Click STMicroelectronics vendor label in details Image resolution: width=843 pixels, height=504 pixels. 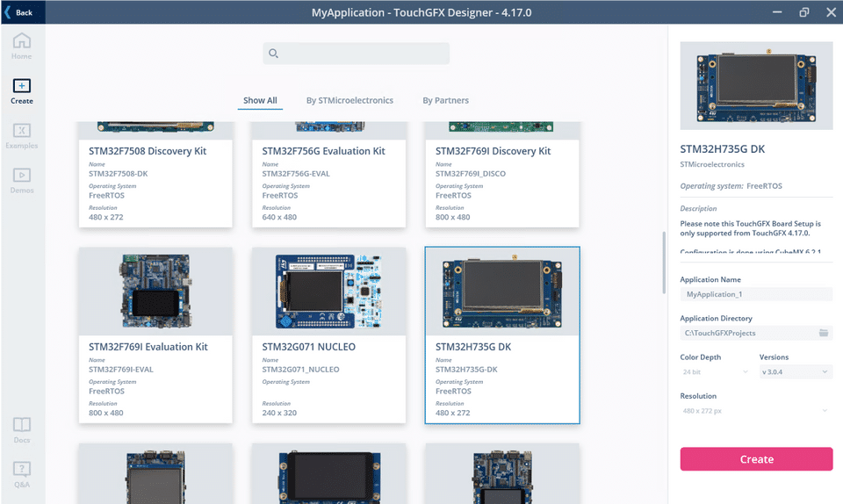click(712, 164)
